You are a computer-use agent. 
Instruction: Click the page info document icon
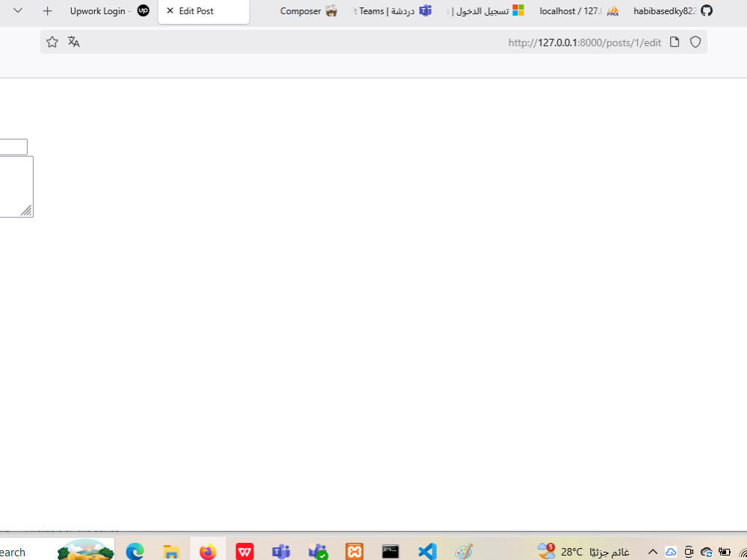[x=675, y=42]
